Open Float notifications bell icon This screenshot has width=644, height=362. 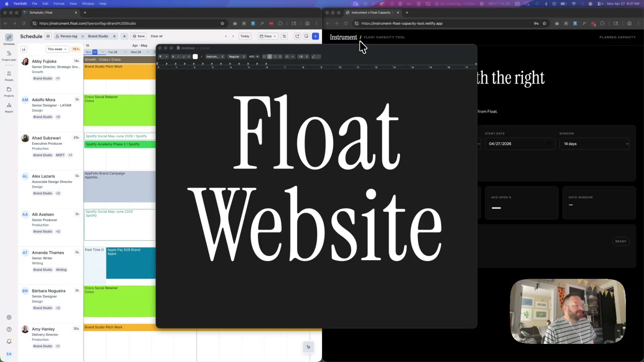pyautogui.click(x=9, y=341)
